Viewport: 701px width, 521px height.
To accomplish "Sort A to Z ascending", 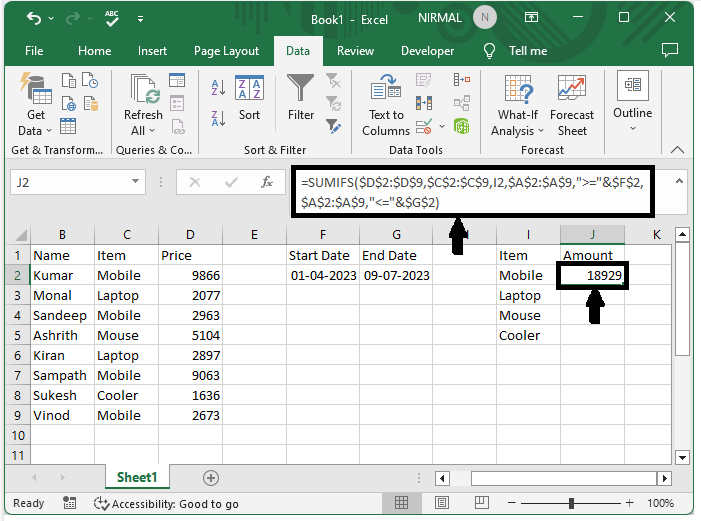I will [x=219, y=89].
